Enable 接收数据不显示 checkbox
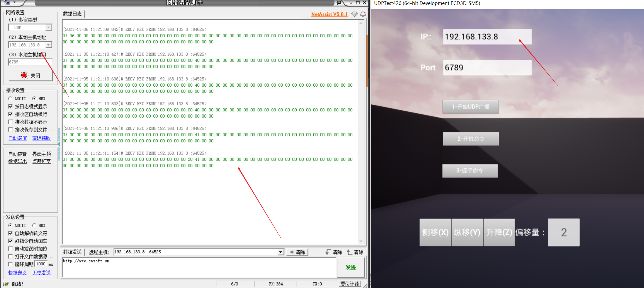The image size is (644, 288). click(x=11, y=122)
